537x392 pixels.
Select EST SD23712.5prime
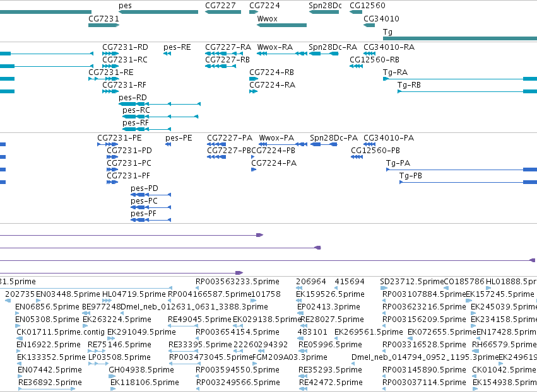click(411, 282)
